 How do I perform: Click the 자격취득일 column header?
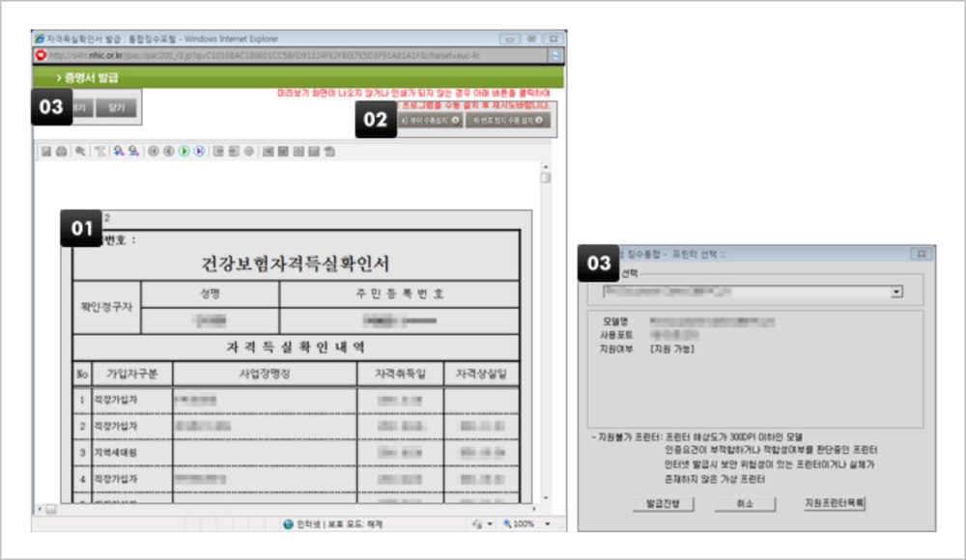401,374
